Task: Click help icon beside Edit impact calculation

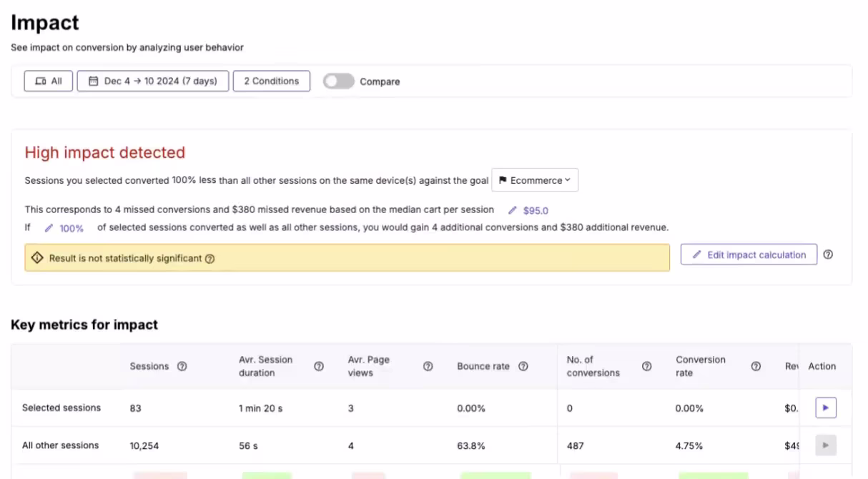Action: click(828, 255)
